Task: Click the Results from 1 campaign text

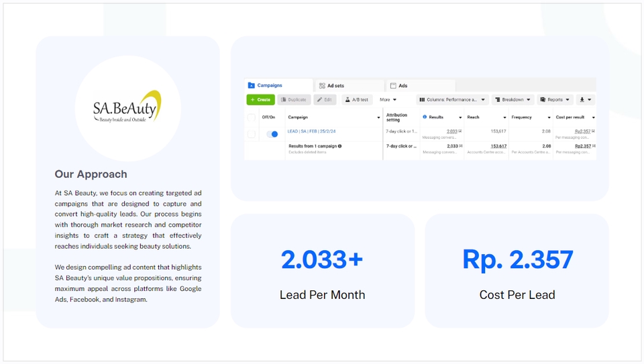Action: tap(313, 146)
